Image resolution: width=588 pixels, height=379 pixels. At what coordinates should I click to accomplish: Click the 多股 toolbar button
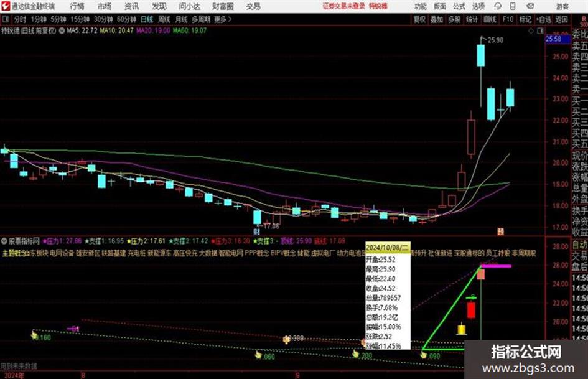[454, 19]
